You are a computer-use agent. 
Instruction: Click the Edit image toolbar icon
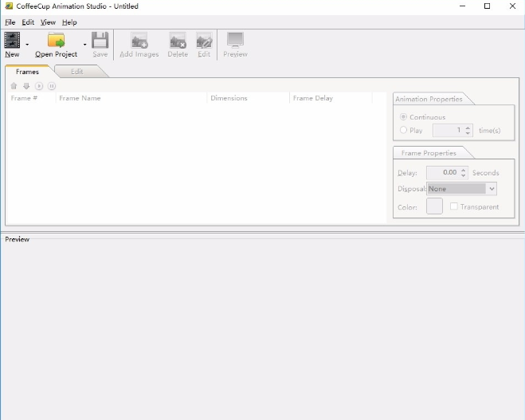(204, 41)
